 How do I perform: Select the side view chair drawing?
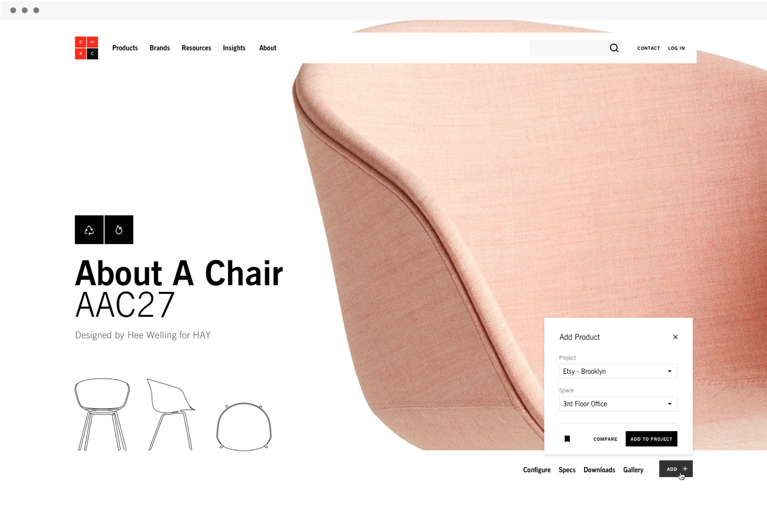[x=171, y=414]
